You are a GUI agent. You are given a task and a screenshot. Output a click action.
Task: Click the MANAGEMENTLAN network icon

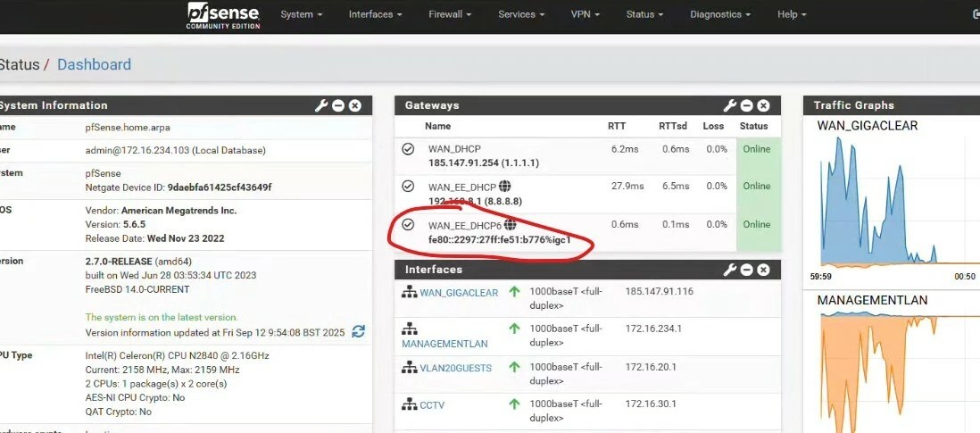pos(410,329)
